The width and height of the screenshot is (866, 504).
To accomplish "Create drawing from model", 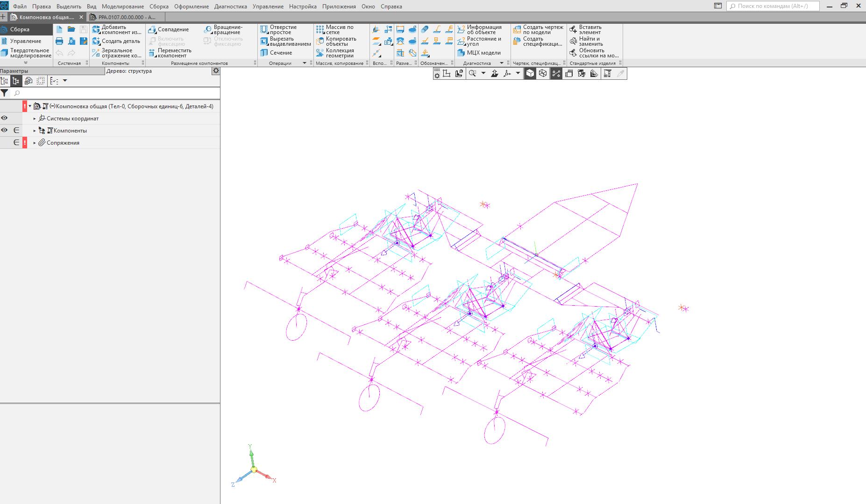I will click(x=517, y=29).
